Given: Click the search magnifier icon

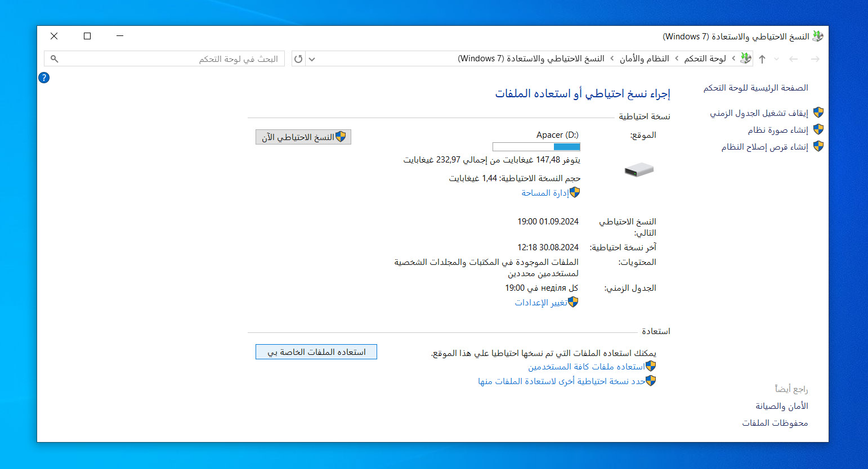Looking at the screenshot, I should (x=55, y=58).
